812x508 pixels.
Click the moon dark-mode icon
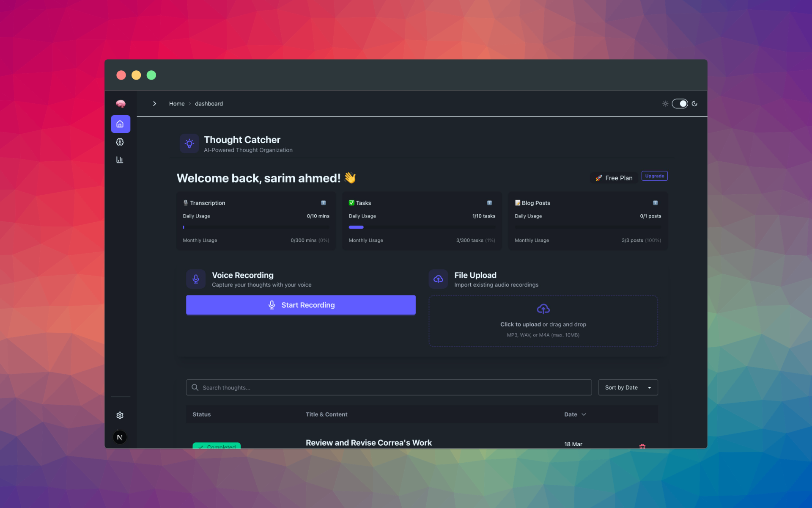pos(694,104)
